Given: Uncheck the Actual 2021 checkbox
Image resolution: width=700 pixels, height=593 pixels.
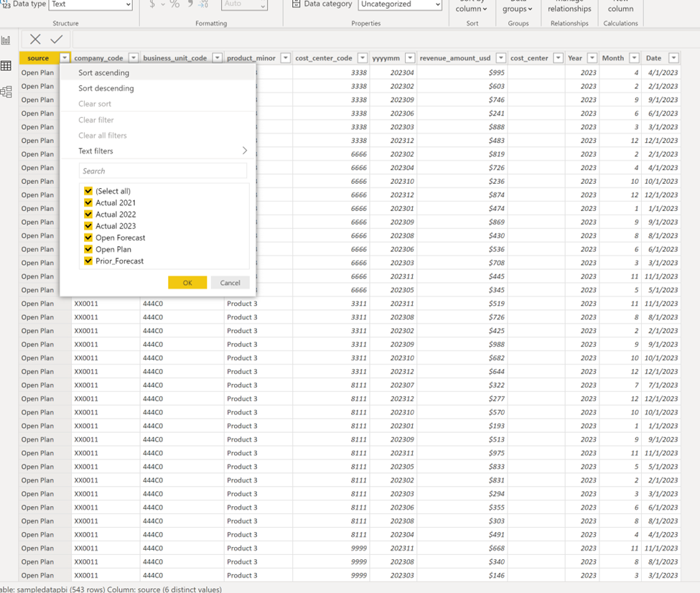Looking at the screenshot, I should 88,202.
